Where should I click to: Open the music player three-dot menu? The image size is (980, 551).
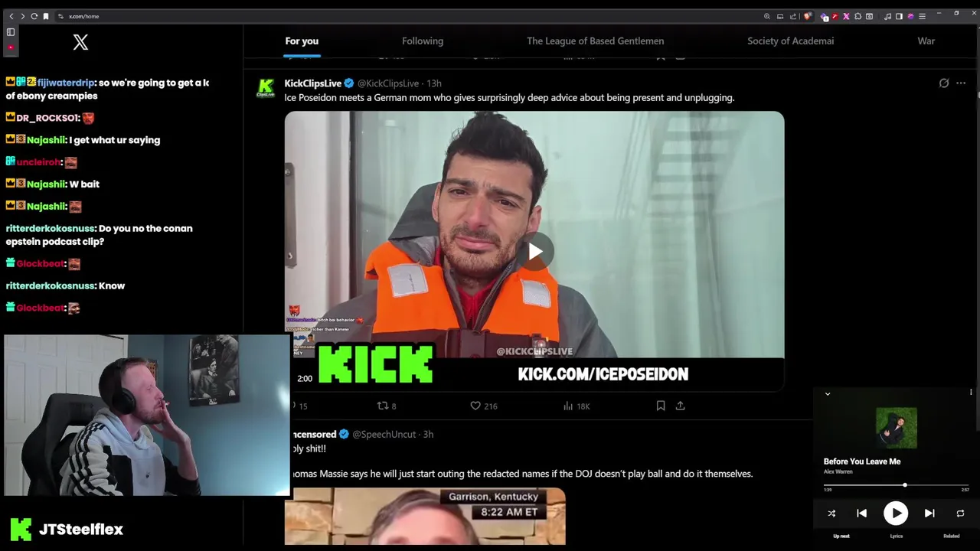pyautogui.click(x=971, y=393)
